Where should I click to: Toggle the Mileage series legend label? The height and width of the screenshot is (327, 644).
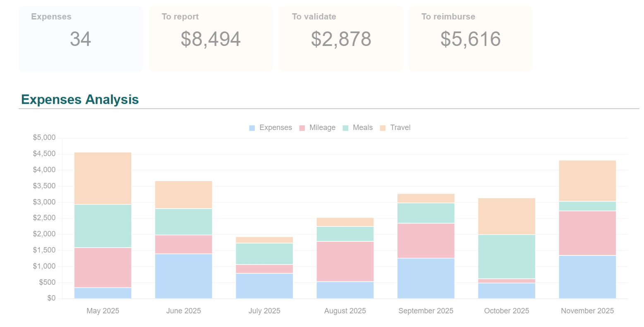pos(322,127)
